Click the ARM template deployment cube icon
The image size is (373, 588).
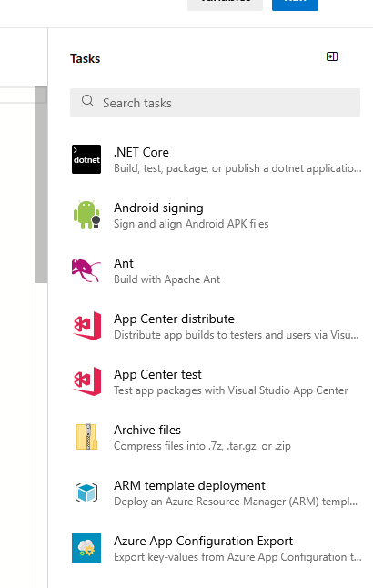tap(86, 492)
